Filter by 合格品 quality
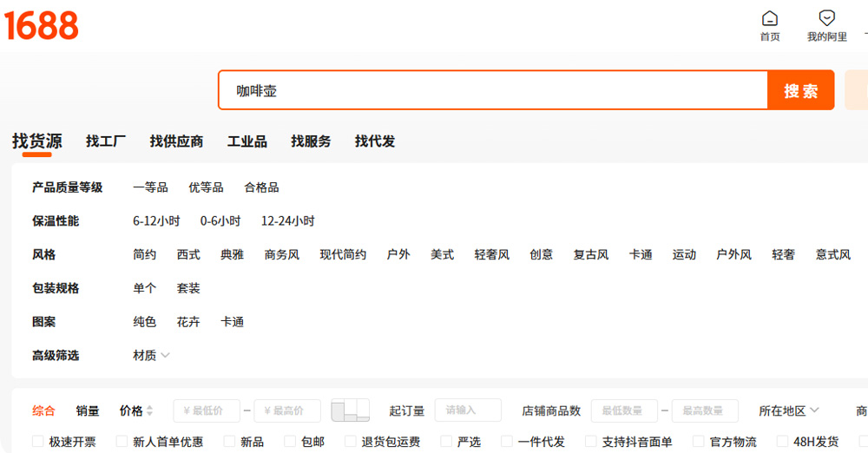868x453 pixels. [x=262, y=187]
